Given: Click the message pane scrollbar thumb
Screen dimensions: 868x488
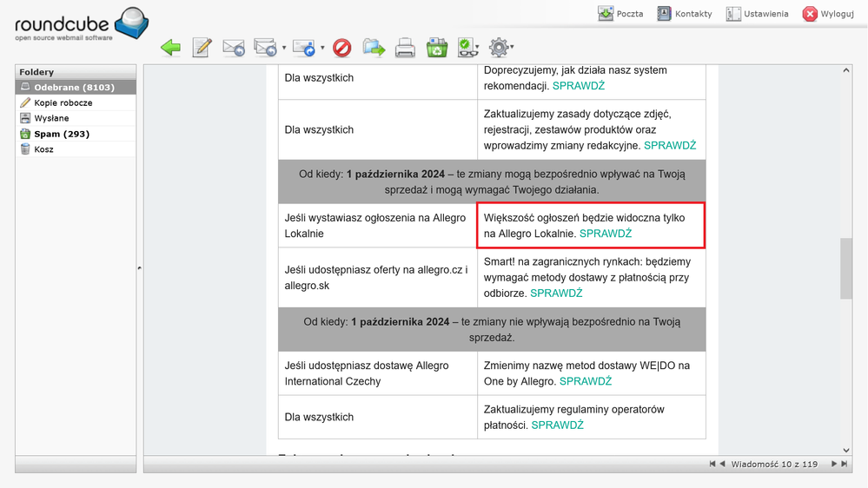Looking at the screenshot, I should click(846, 268).
